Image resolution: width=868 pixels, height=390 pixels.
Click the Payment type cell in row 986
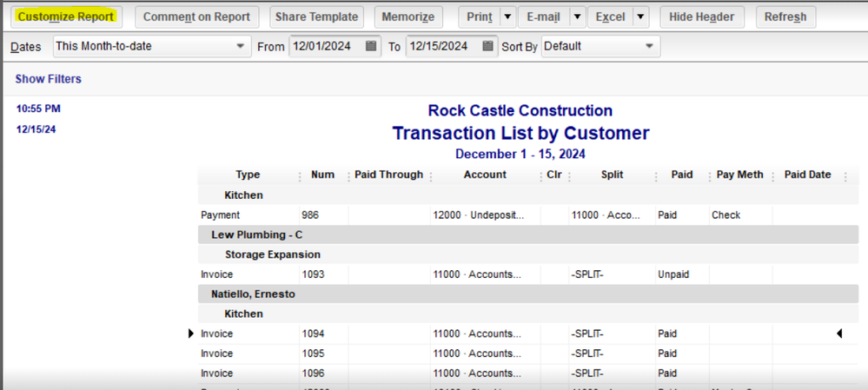(x=221, y=215)
